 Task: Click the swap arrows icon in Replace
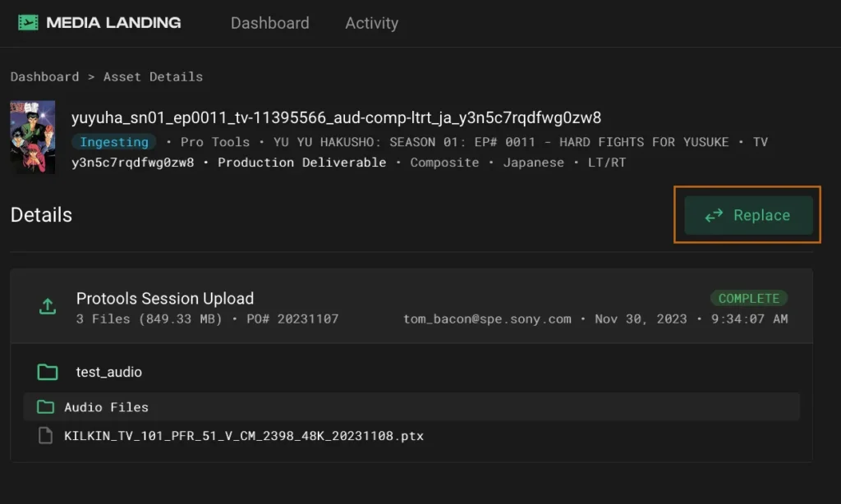pos(714,215)
